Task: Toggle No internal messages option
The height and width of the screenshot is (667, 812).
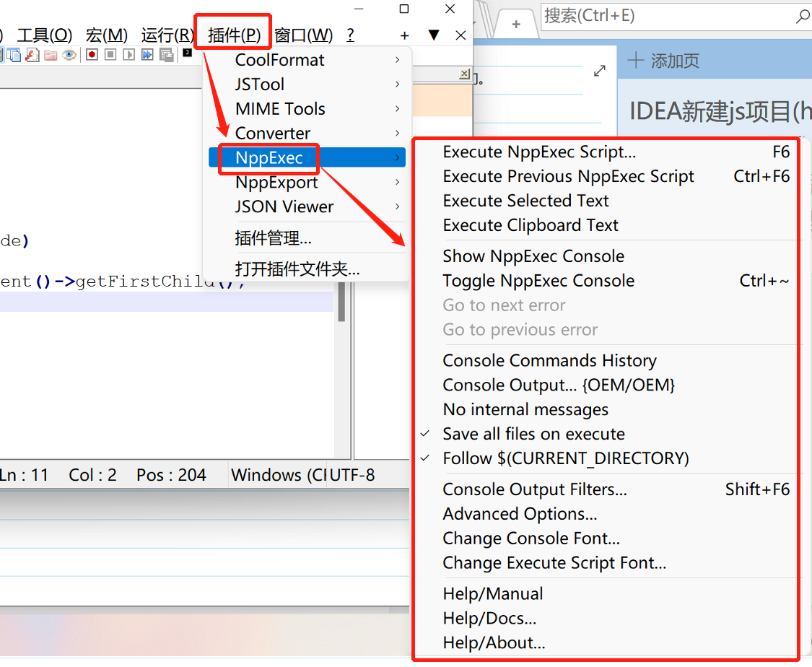Action: [525, 409]
